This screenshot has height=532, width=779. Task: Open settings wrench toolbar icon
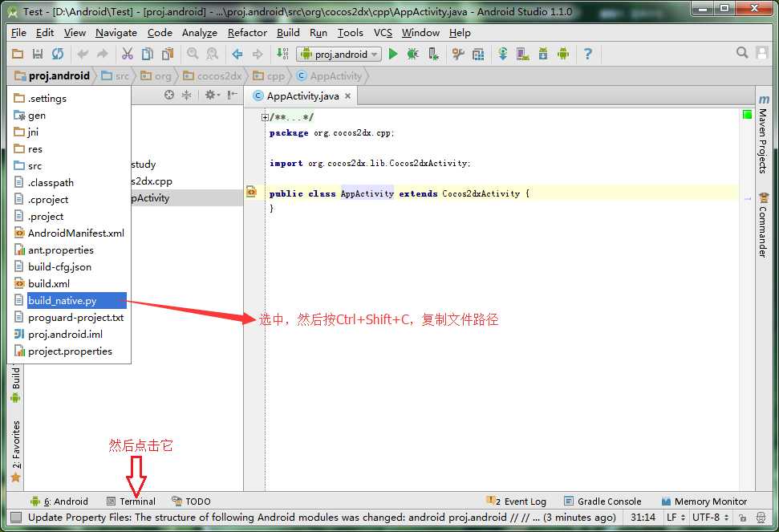point(458,54)
